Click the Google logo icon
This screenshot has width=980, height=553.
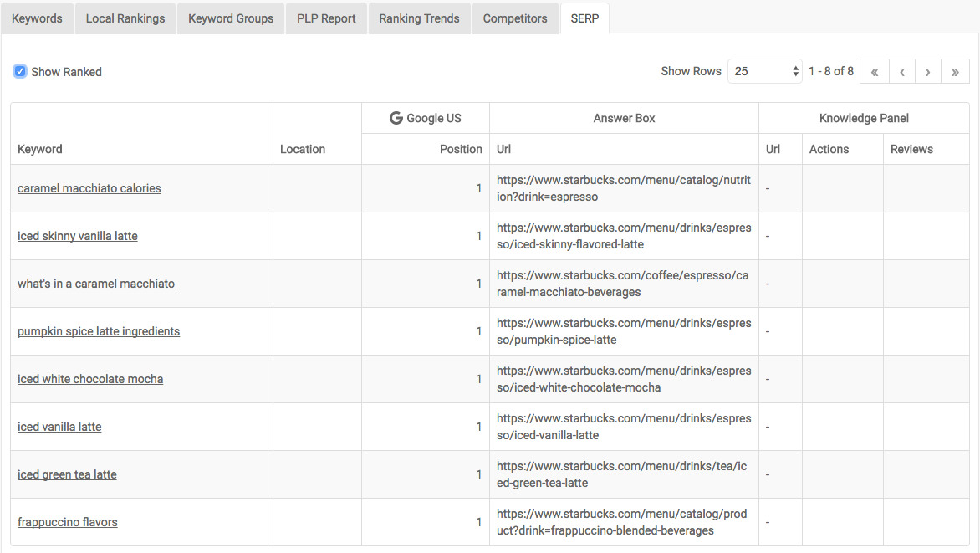click(x=396, y=118)
